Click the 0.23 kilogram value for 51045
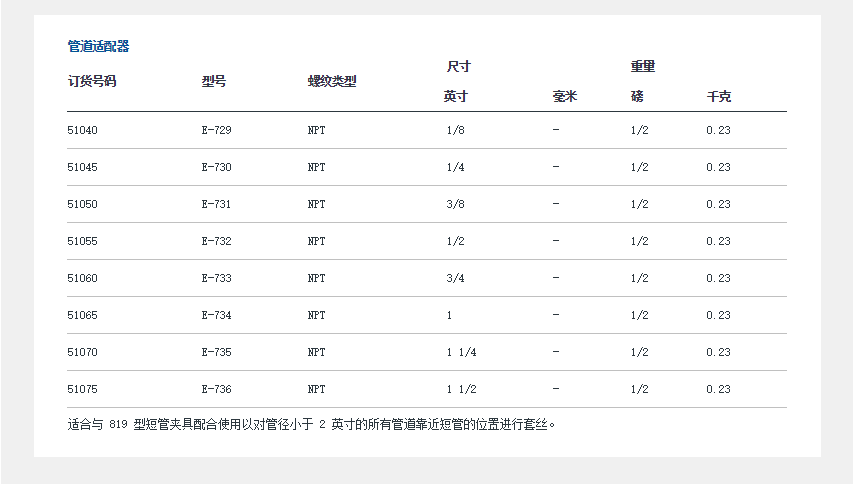853x484 pixels. coord(718,167)
